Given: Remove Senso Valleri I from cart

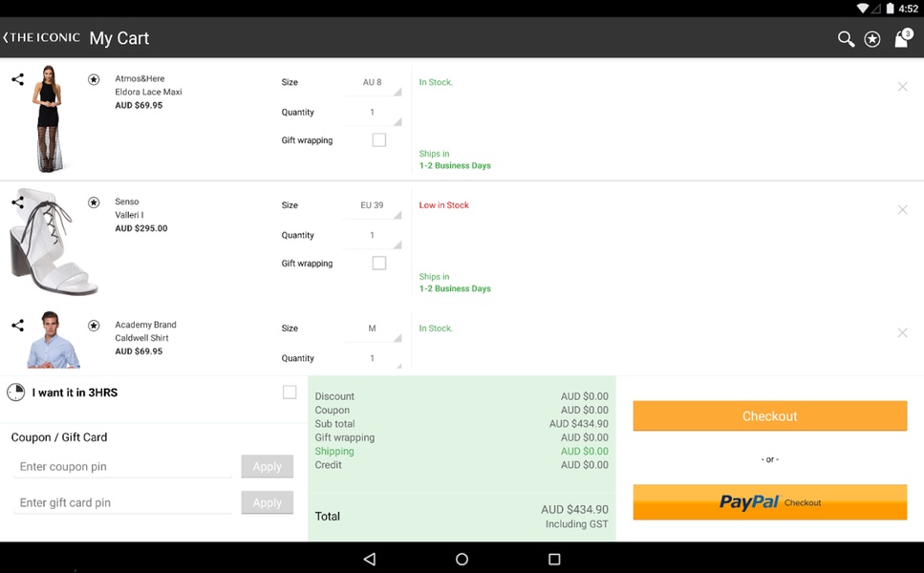Looking at the screenshot, I should coord(902,210).
